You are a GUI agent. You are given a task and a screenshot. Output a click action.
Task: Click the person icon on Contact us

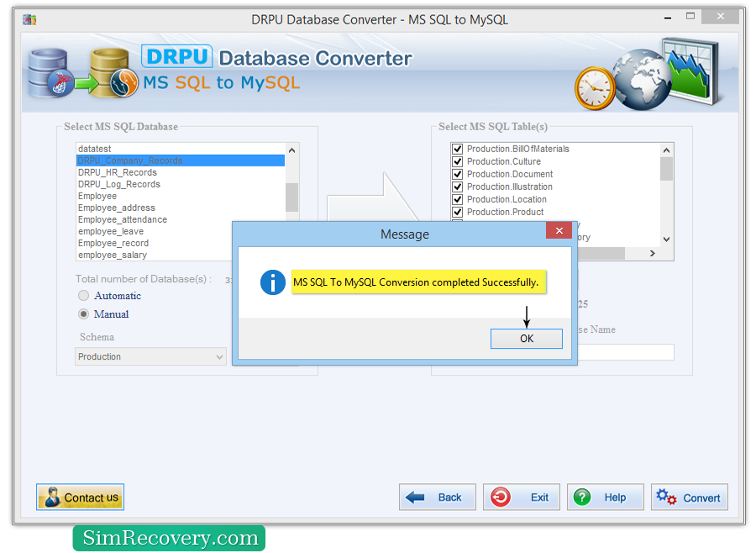pos(52,497)
